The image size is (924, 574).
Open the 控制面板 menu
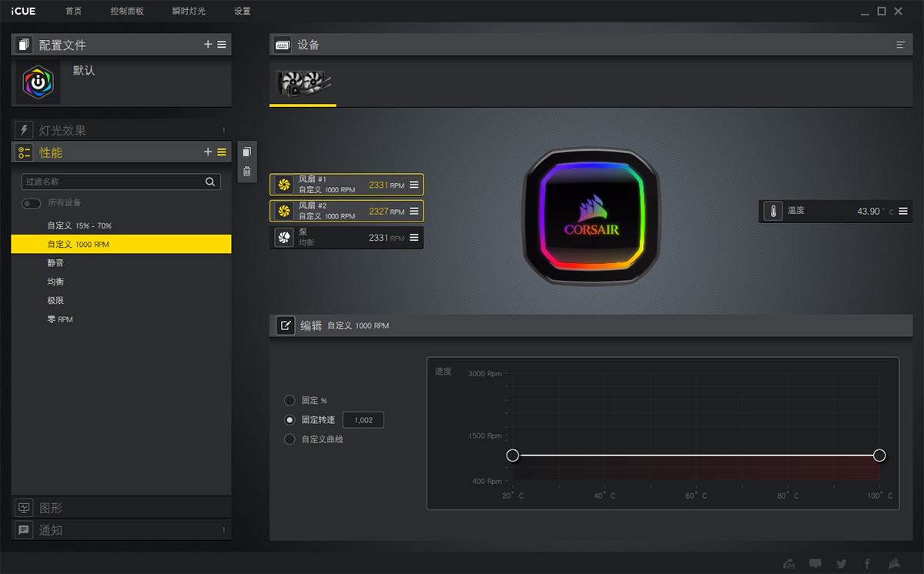(127, 12)
